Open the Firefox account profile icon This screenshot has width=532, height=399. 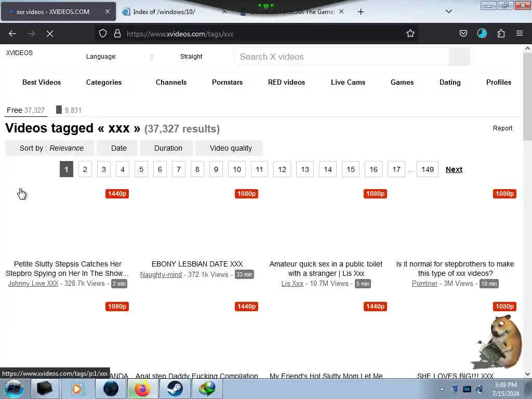pyautogui.click(x=482, y=34)
